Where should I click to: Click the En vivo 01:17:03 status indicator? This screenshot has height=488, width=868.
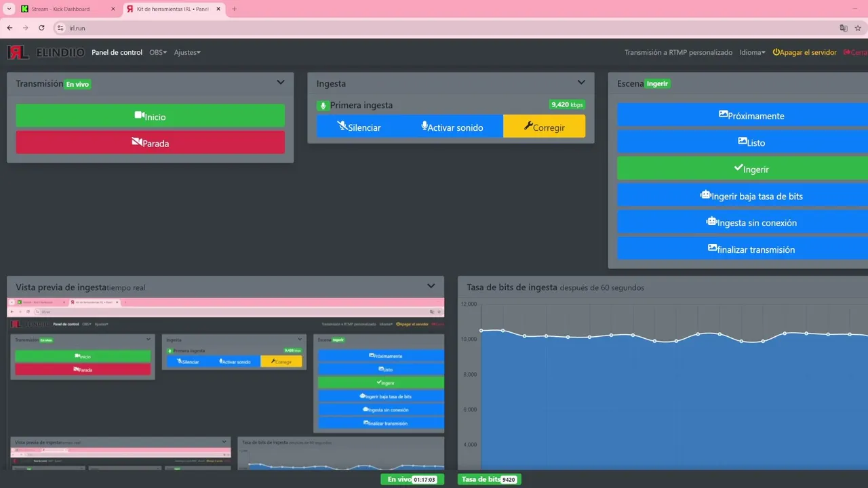(x=412, y=479)
